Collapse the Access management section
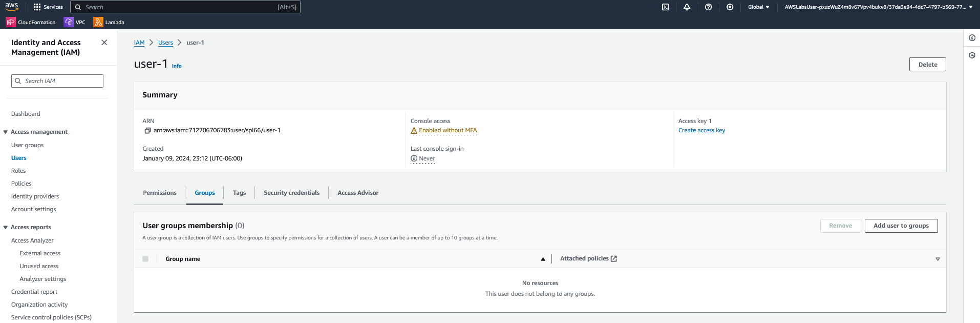Image resolution: width=980 pixels, height=323 pixels. [6, 132]
